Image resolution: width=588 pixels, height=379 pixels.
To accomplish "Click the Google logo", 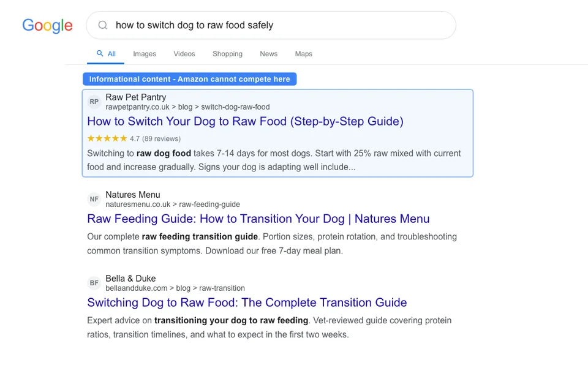I will pos(47,26).
